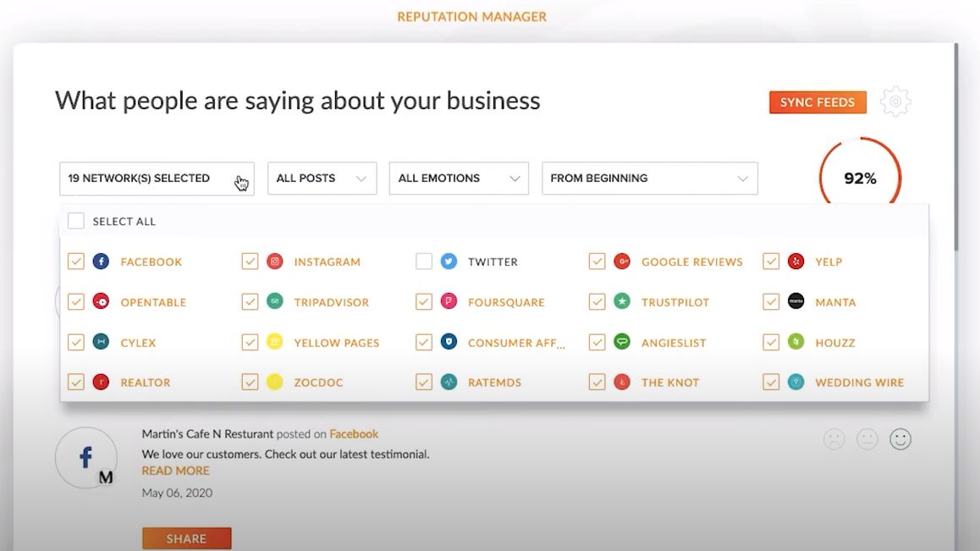Mark post with happy face emotion

point(900,439)
